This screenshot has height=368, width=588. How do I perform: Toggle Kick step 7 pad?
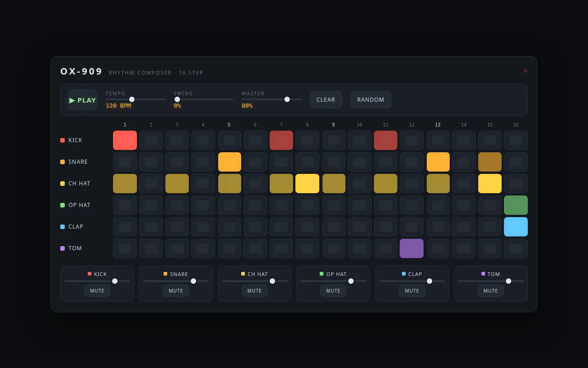click(281, 140)
